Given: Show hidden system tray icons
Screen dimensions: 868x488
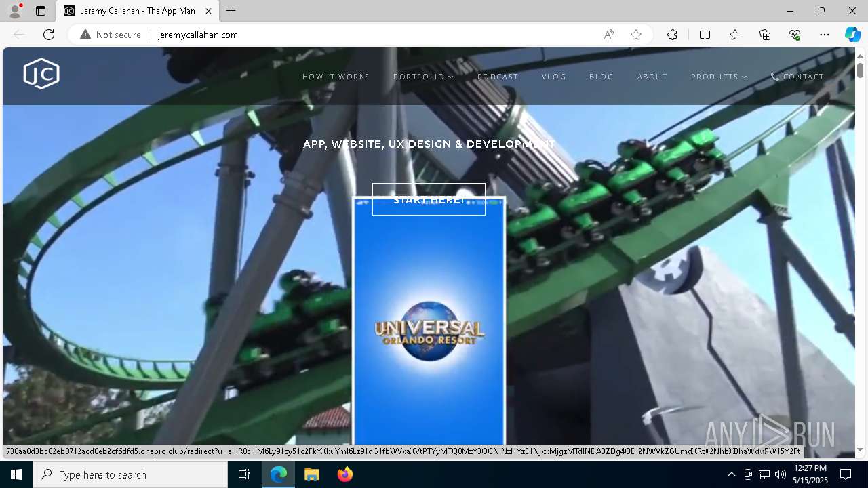Looking at the screenshot, I should point(731,474).
